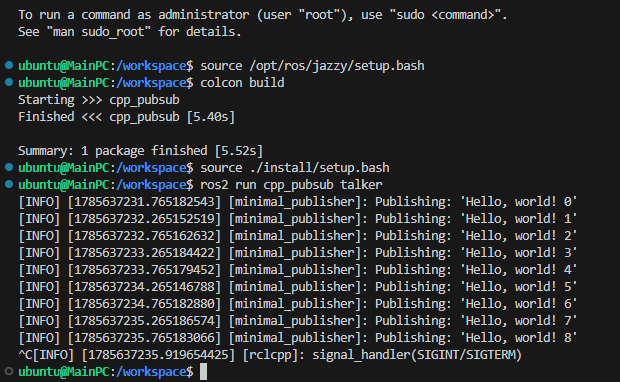Click 'ubuntu@MainPC:/workspace$' on the last prompt line

pyautogui.click(x=106, y=372)
